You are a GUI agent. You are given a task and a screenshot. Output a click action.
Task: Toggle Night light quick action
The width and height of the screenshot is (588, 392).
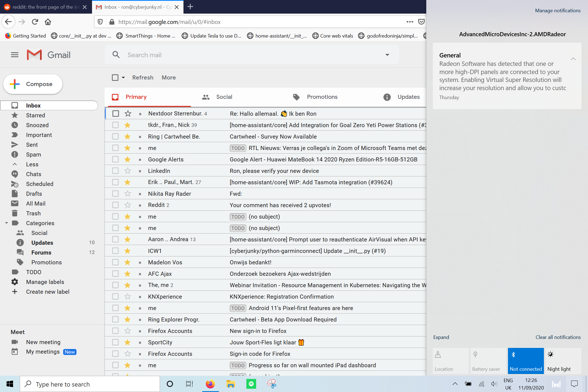563,361
